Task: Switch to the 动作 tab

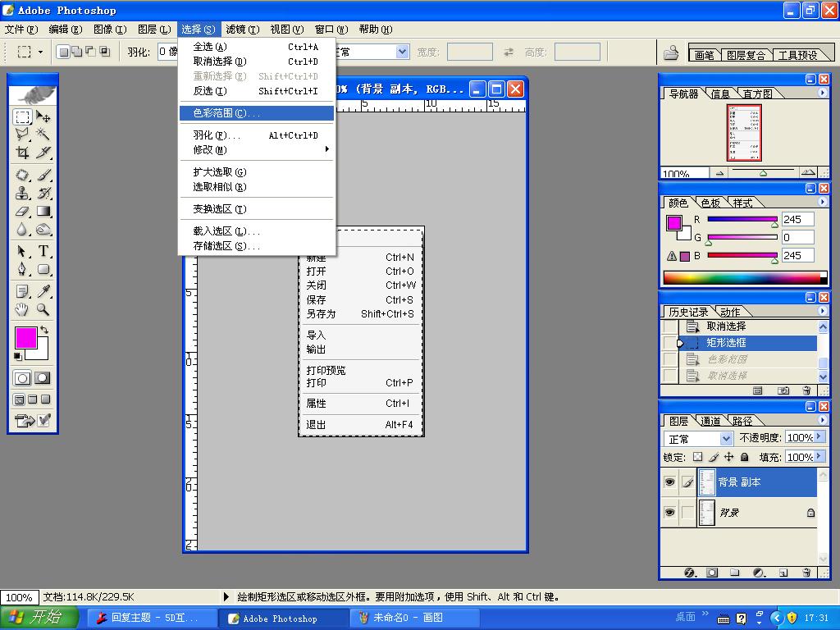Action: click(x=729, y=312)
